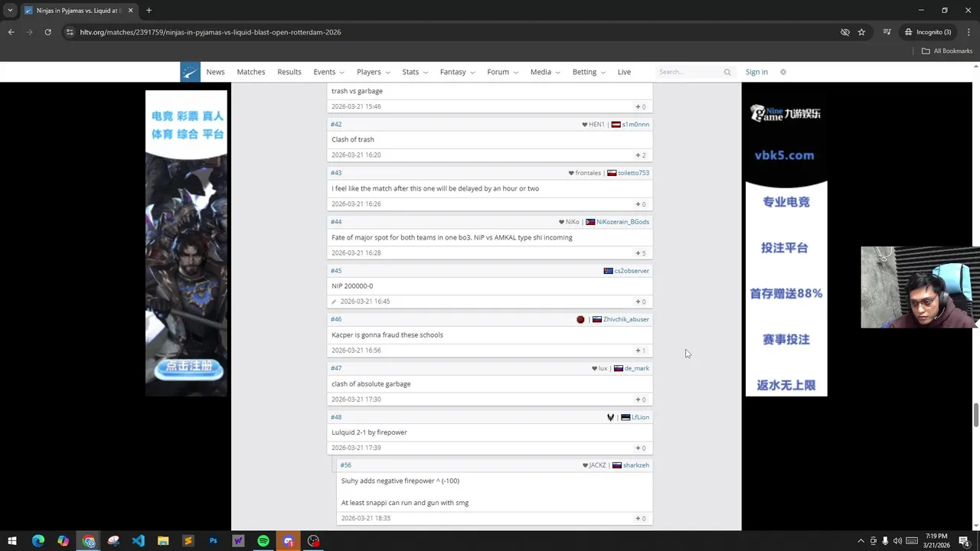This screenshot has height=551, width=980.
Task: Open Microsoft Edge from the taskbar
Action: [38, 541]
